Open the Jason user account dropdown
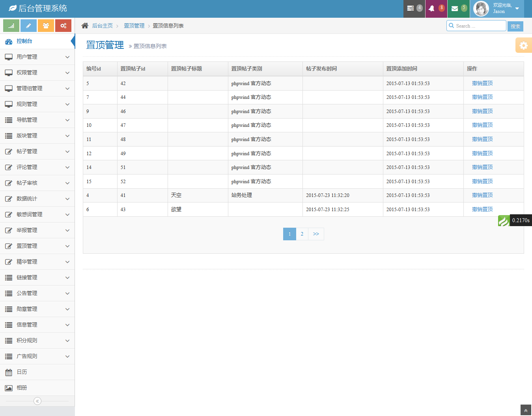This screenshot has height=416, width=532. 497,8
